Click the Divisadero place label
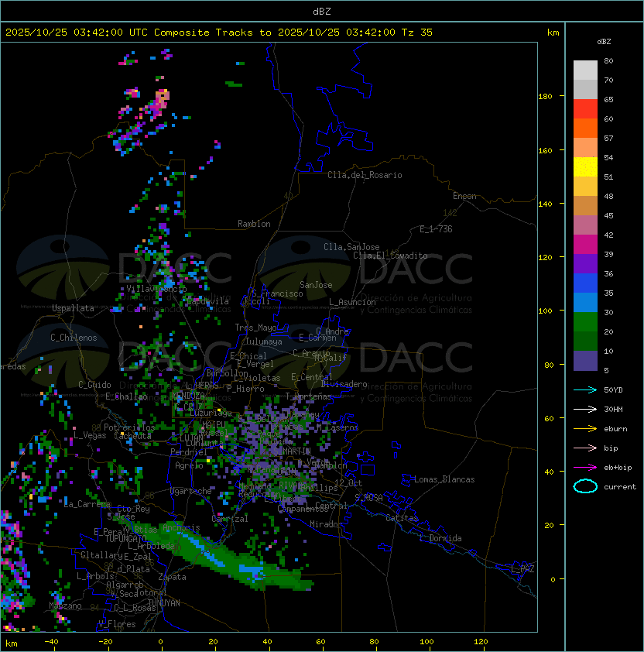 344,384
